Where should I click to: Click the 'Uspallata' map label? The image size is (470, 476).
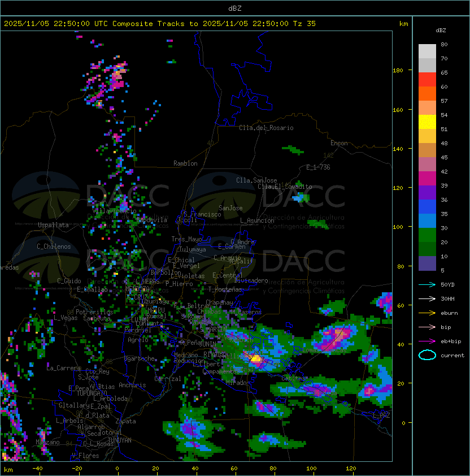(x=53, y=225)
